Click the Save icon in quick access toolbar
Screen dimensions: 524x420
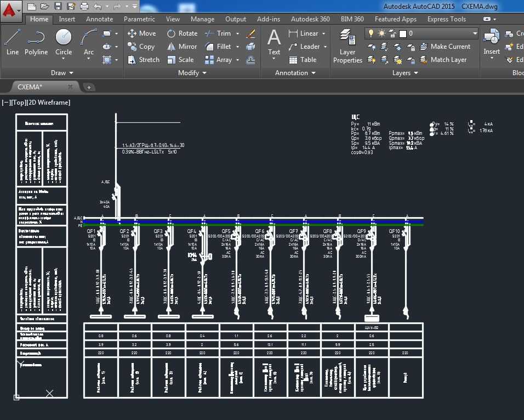[x=58, y=6]
